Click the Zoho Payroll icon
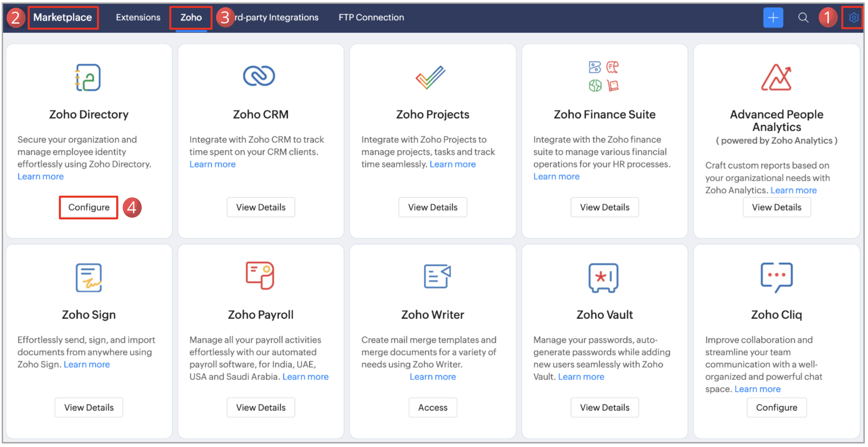The width and height of the screenshot is (868, 447). [x=260, y=276]
